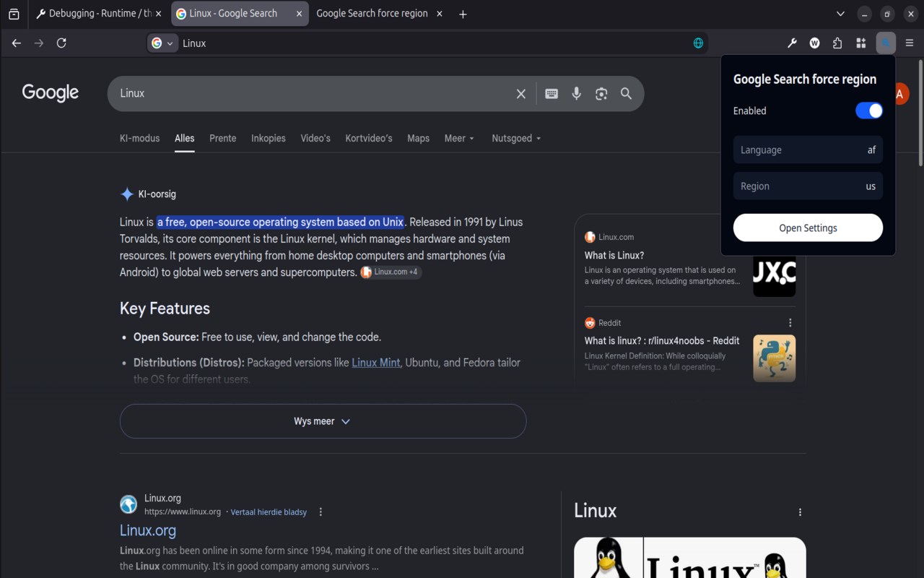This screenshot has width=924, height=578.
Task: Submit search with the magnifier icon
Action: click(x=626, y=94)
